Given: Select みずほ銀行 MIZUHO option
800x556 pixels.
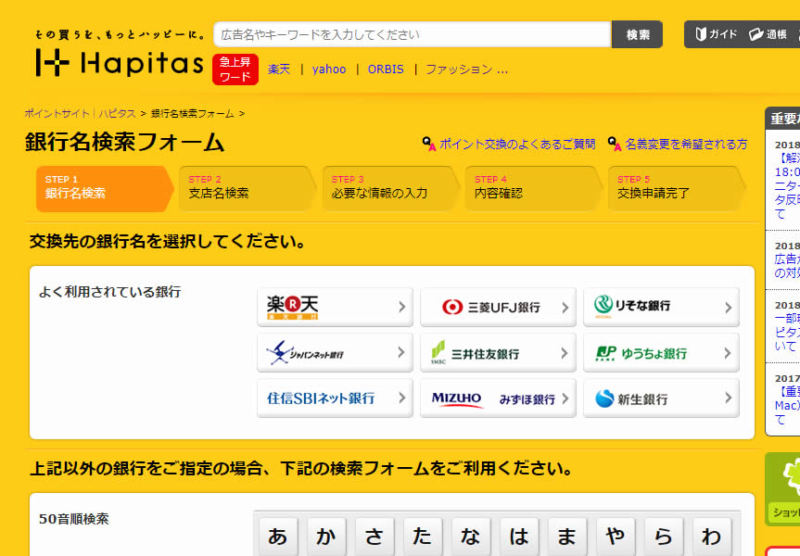Looking at the screenshot, I should pos(497,398).
